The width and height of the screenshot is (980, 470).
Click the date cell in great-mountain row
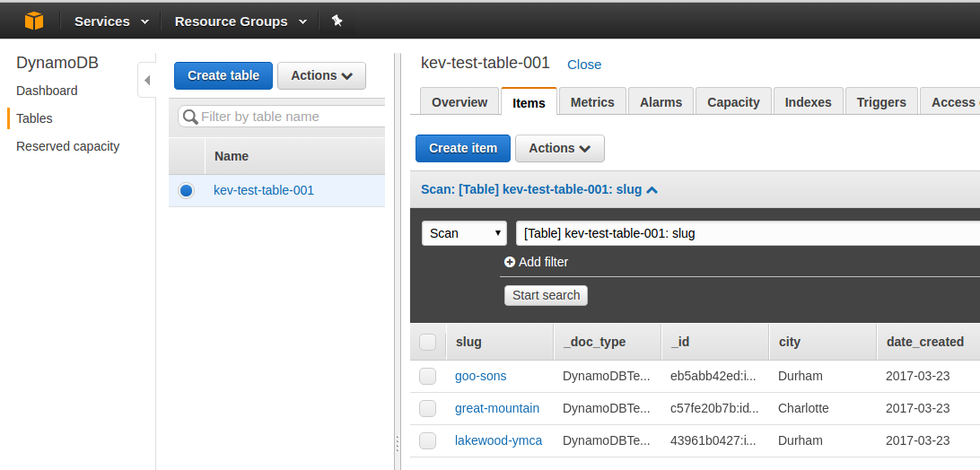pos(917,408)
